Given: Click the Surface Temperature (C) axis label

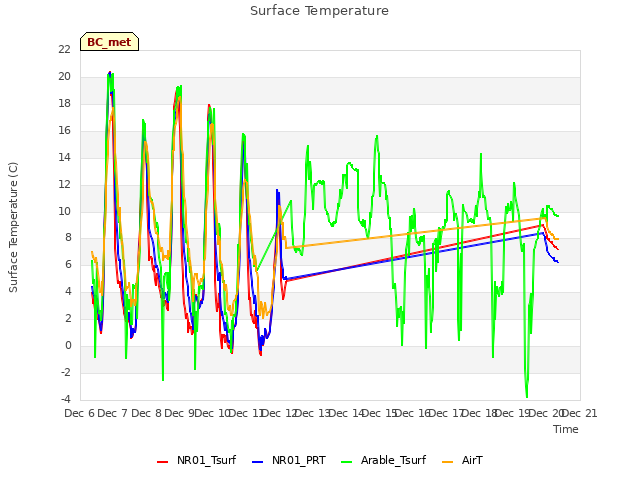Looking at the screenshot, I should [13, 227].
